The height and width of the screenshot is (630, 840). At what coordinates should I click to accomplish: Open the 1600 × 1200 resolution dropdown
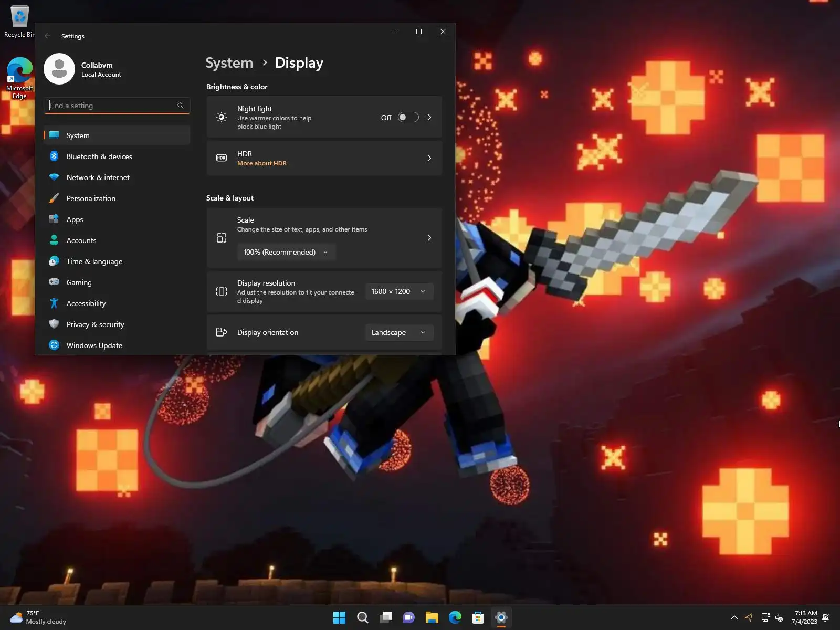(x=399, y=291)
